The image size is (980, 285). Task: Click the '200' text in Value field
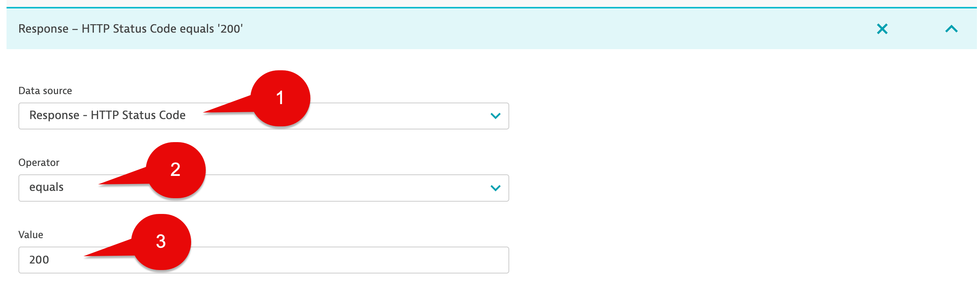coord(39,260)
